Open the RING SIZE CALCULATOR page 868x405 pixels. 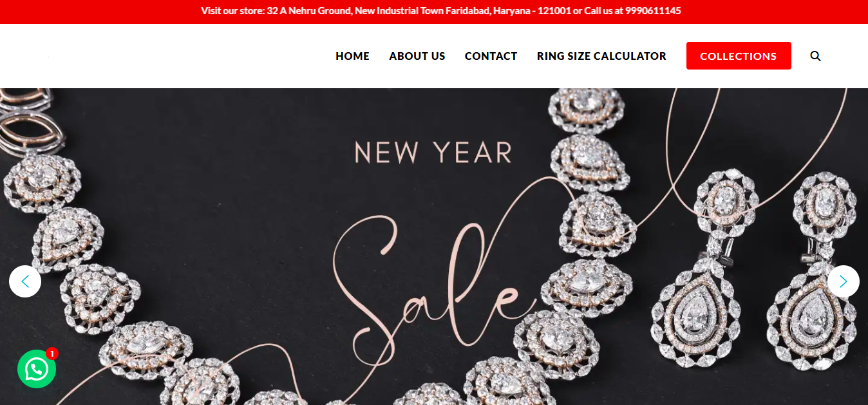(x=601, y=56)
